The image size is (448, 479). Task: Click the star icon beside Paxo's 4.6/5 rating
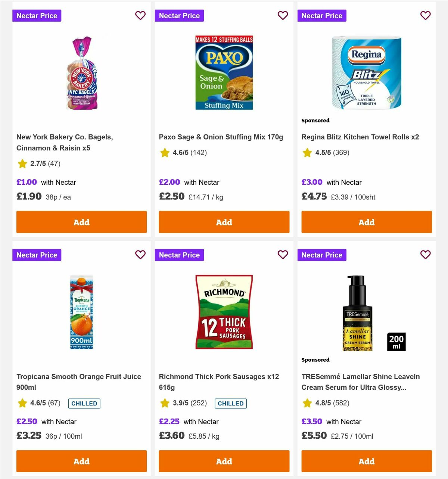[x=165, y=153]
